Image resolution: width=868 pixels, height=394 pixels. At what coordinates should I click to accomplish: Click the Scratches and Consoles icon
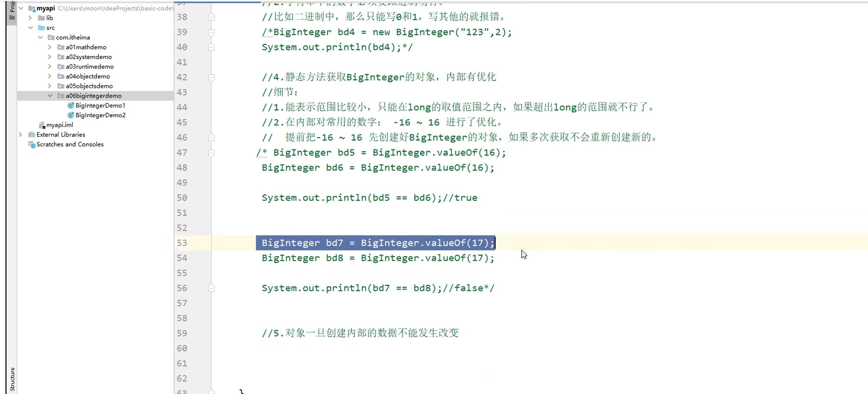tap(32, 145)
